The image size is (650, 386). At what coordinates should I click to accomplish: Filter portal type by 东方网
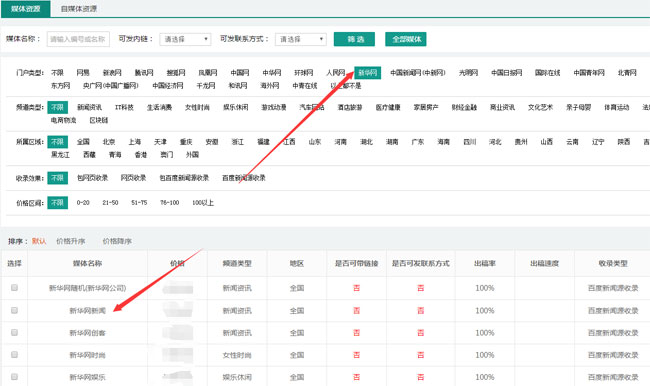61,85
